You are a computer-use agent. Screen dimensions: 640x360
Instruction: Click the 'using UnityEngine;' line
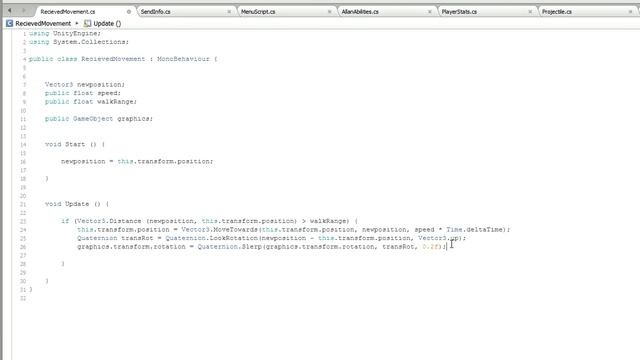tap(64, 33)
